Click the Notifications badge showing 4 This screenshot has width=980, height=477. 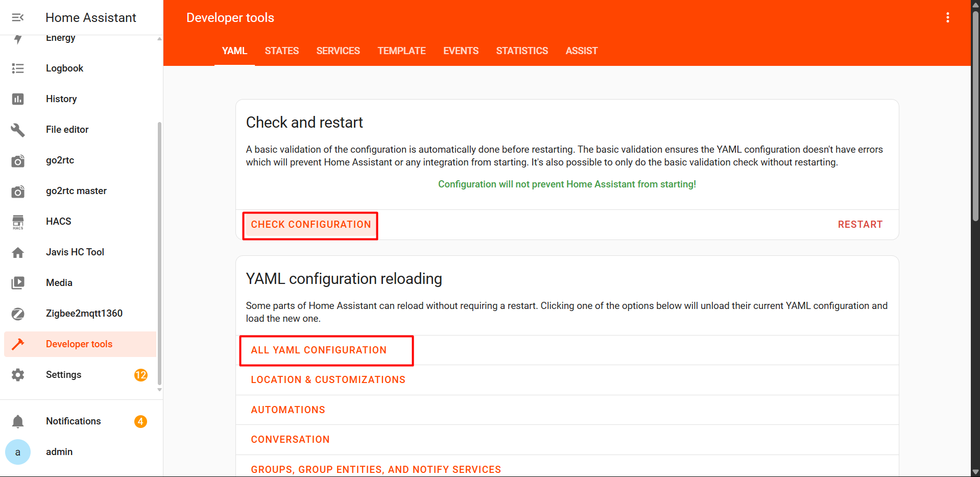click(140, 421)
